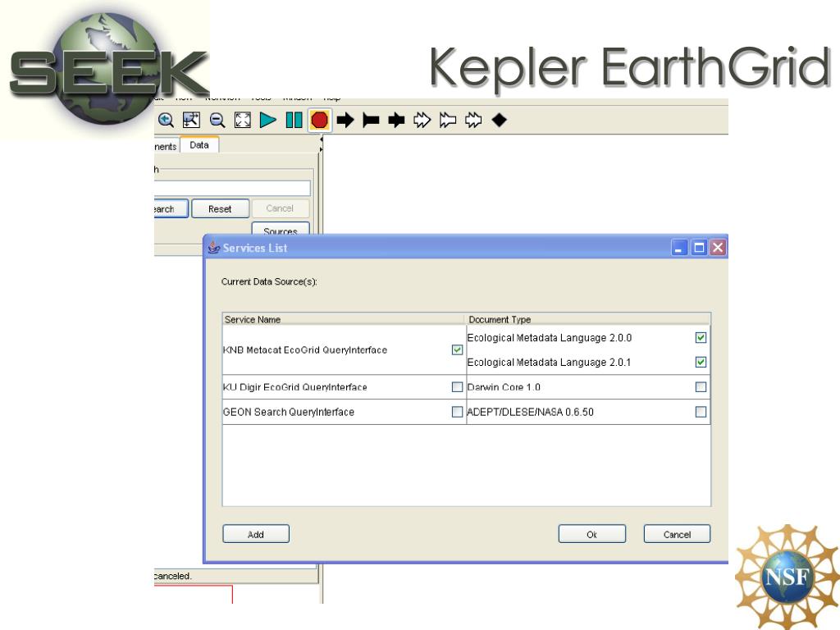Screen dimensions: 840x630
Task: Check the Darwin Core 1.0 document type
Action: point(701,387)
